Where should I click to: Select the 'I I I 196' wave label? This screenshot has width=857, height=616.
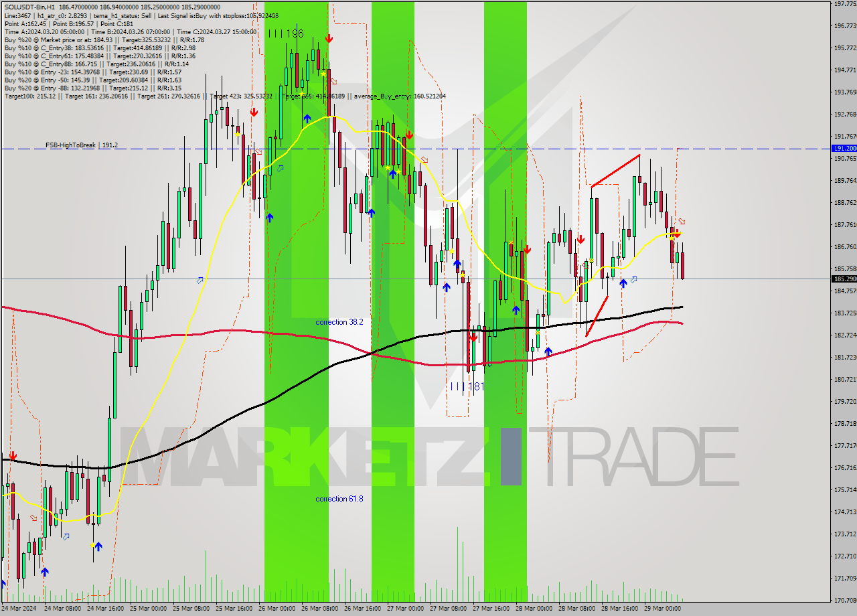click(x=286, y=33)
